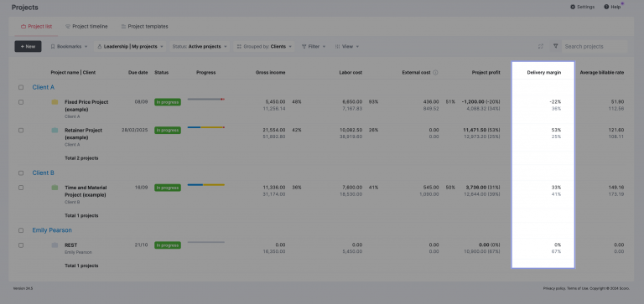Click 21,554.00 gross income value

[274, 130]
